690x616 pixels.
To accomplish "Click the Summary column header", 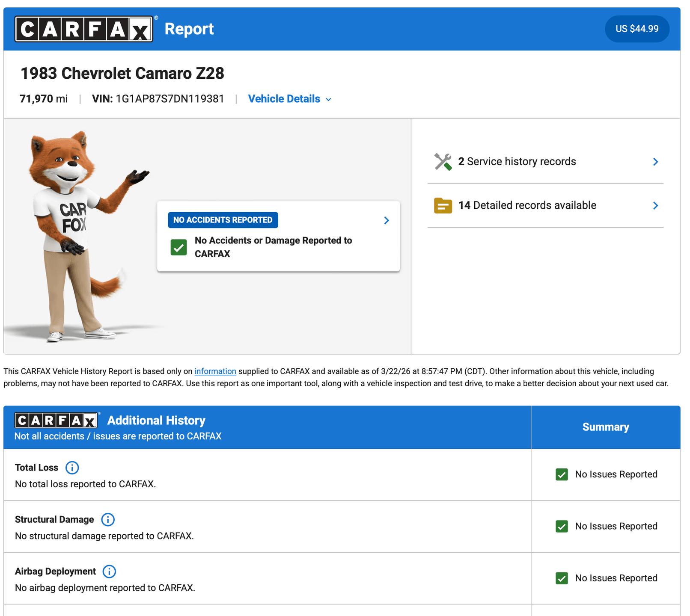I will coord(605,427).
